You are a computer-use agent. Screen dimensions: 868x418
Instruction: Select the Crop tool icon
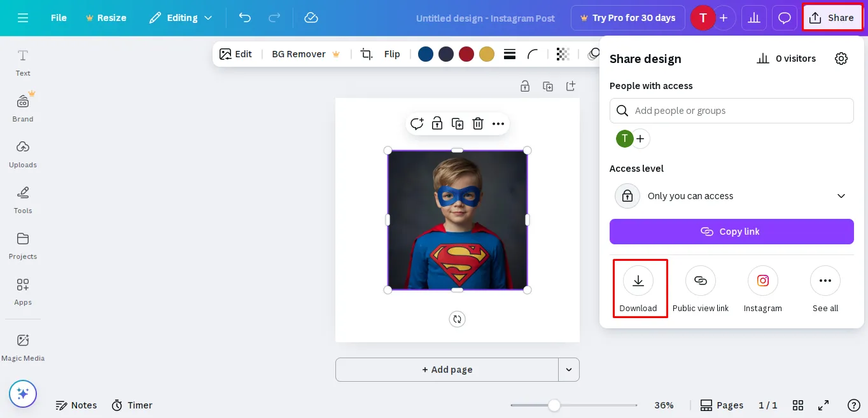[x=367, y=54]
